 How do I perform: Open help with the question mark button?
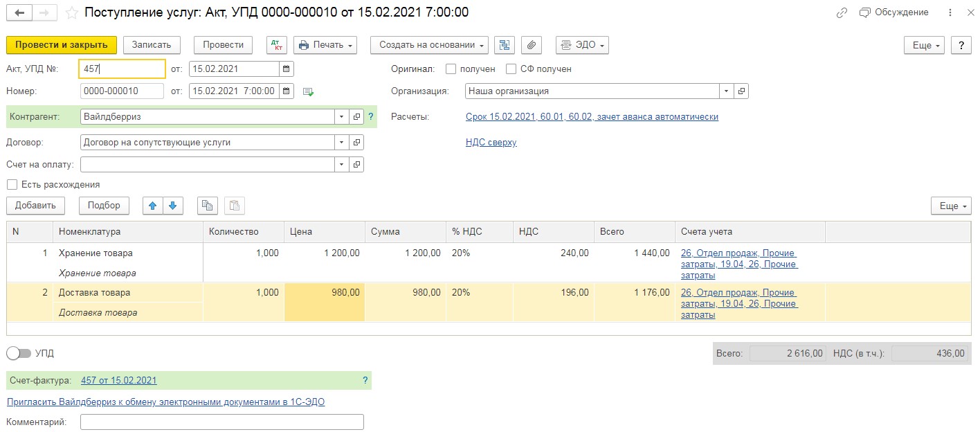pyautogui.click(x=961, y=45)
